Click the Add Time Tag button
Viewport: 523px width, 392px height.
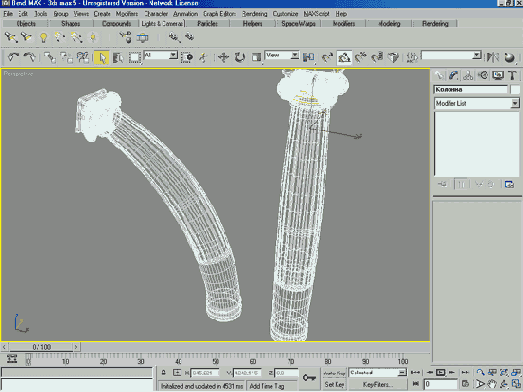[x=267, y=386]
